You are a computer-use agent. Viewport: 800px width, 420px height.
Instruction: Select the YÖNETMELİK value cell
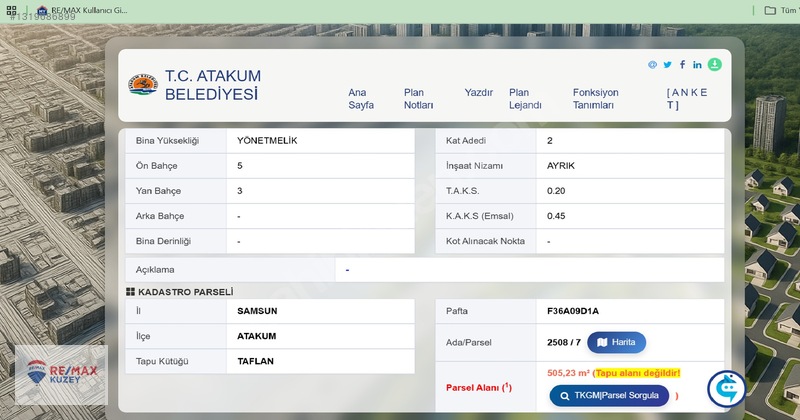point(320,141)
